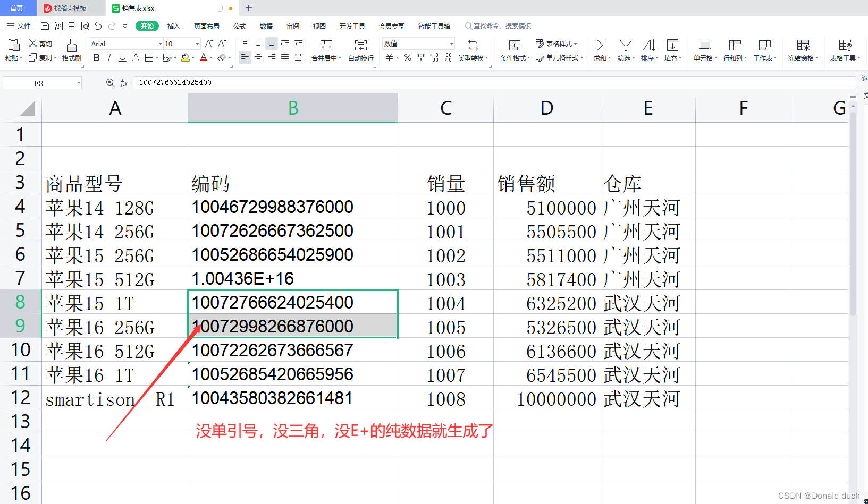The image size is (868, 504).
Task: Click in the formula bar input
Action: coord(494,83)
